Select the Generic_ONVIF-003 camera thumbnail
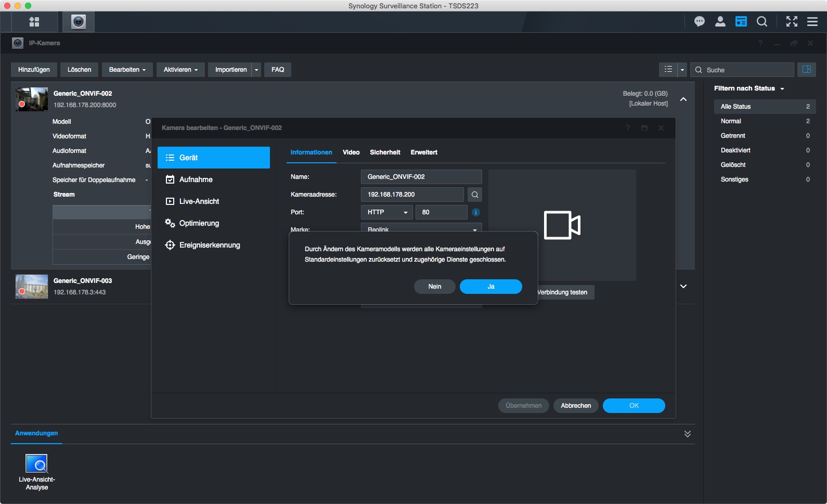Image resolution: width=827 pixels, height=504 pixels. point(32,287)
